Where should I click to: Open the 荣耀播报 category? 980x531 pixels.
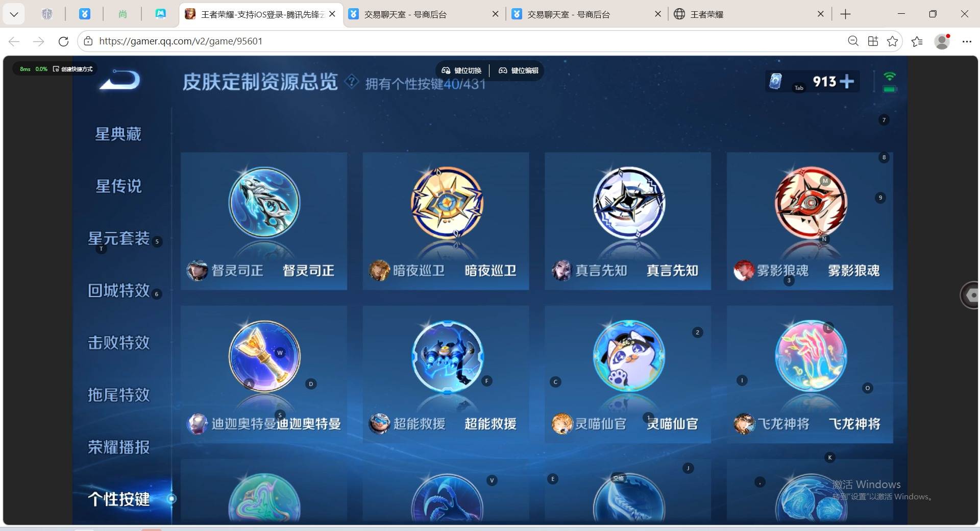118,447
